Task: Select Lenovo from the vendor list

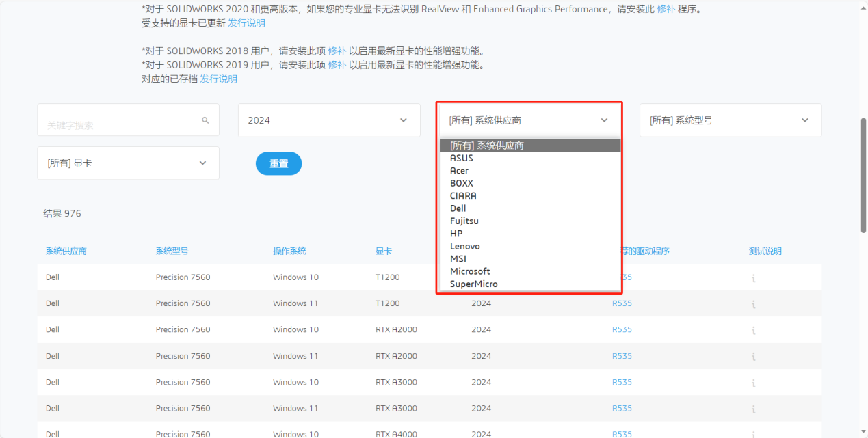Action: tap(465, 246)
